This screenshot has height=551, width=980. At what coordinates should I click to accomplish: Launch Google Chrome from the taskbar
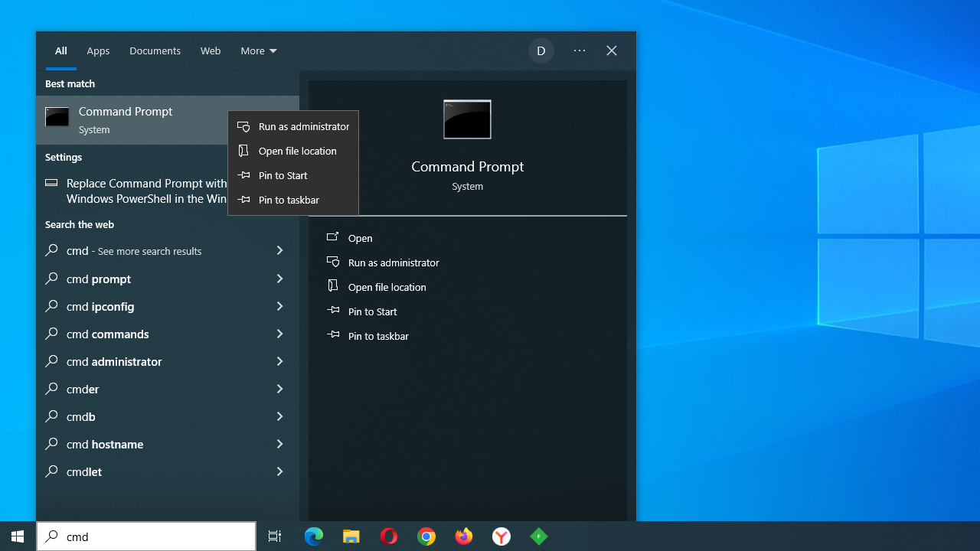click(x=426, y=536)
